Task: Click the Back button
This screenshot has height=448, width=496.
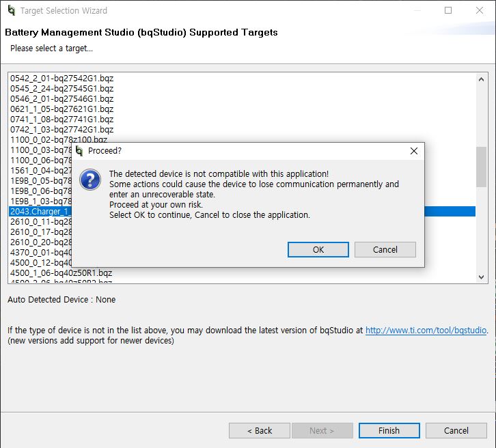Action: click(x=260, y=430)
